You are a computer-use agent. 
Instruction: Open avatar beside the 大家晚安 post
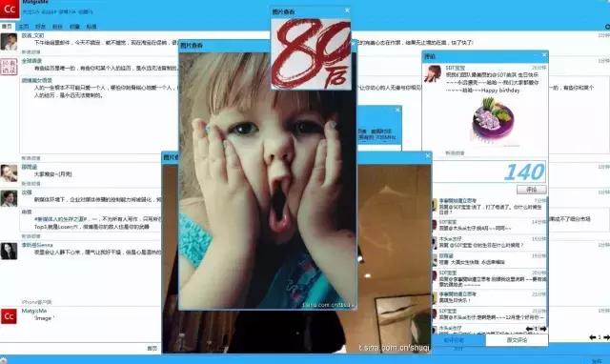[9, 173]
